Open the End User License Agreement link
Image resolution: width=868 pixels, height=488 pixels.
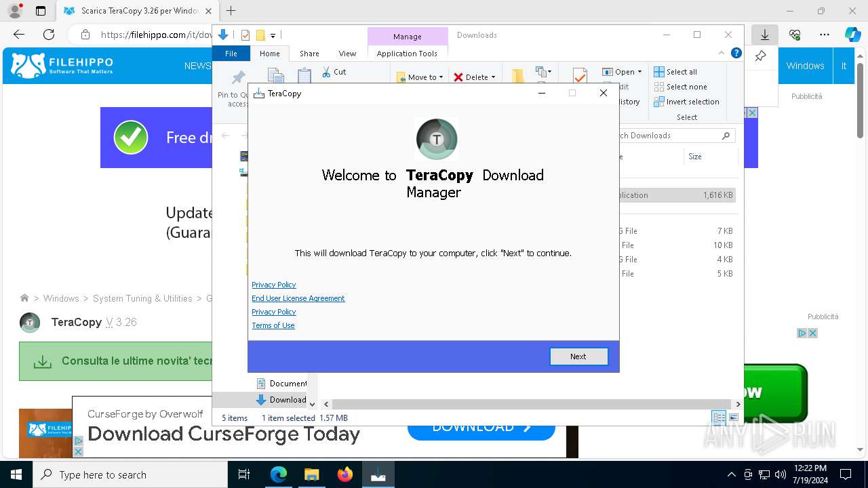pyautogui.click(x=298, y=298)
